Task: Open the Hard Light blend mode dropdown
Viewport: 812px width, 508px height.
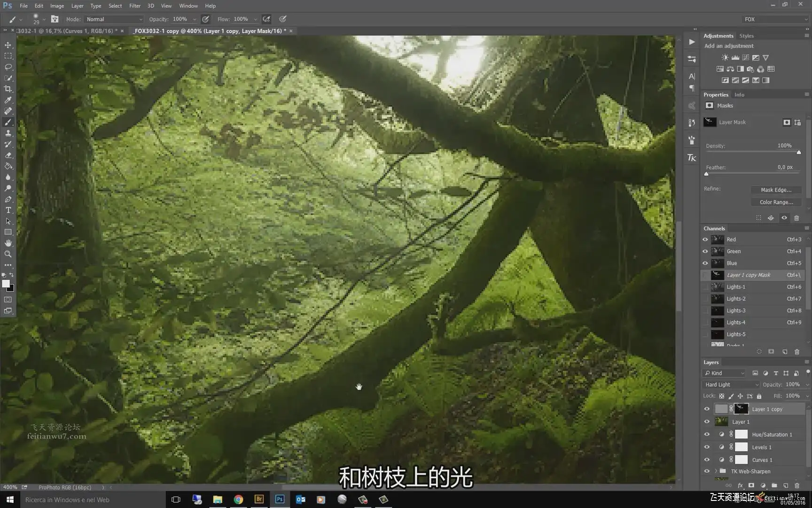Action: click(731, 385)
